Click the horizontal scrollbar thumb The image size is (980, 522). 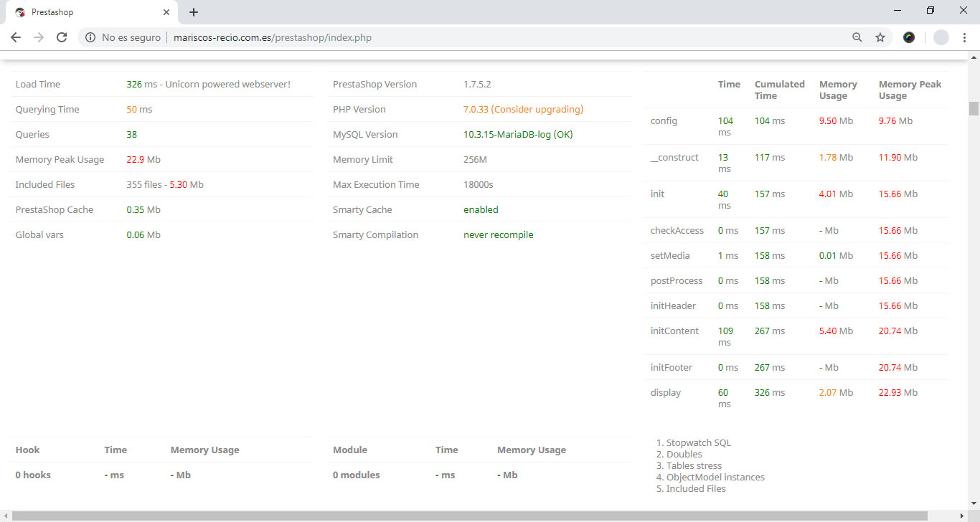click(470, 516)
